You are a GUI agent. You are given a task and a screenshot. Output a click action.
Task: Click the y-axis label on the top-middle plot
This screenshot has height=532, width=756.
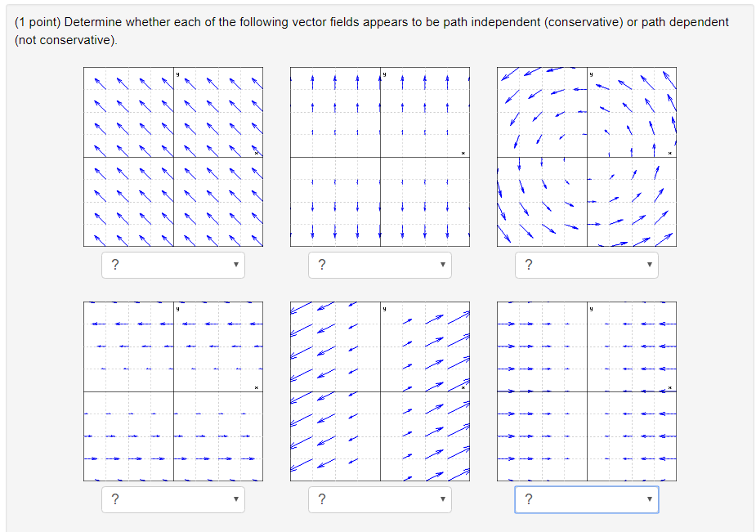pos(382,73)
